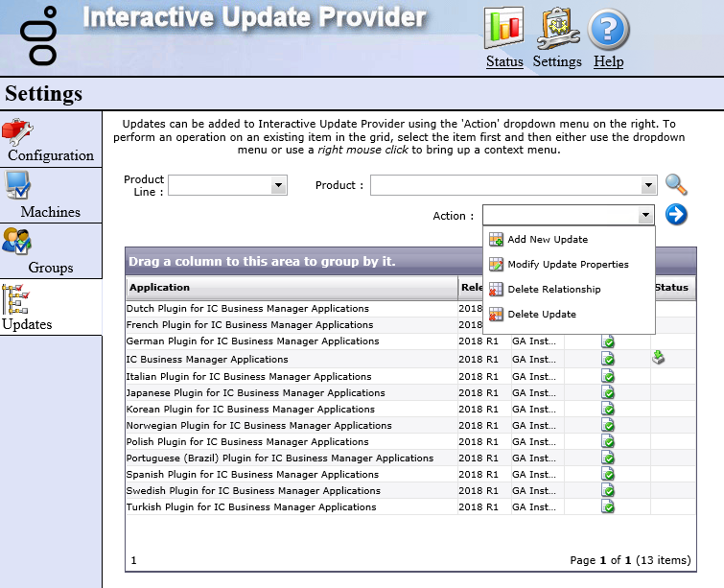
Task: Choose Modify Update Properties menu item
Action: click(568, 265)
